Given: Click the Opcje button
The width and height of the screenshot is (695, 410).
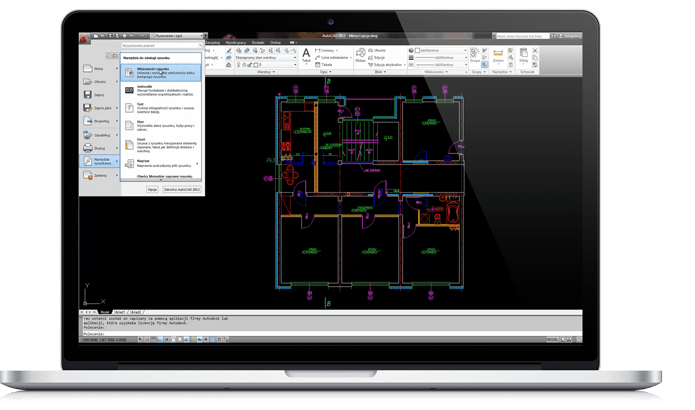Looking at the screenshot, I should pyautogui.click(x=152, y=189).
